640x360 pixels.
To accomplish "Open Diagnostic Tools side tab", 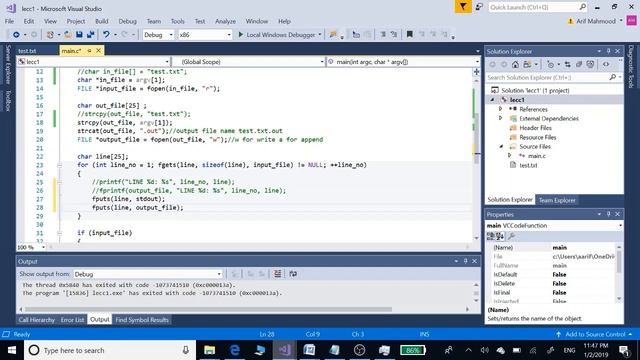I will [x=631, y=66].
